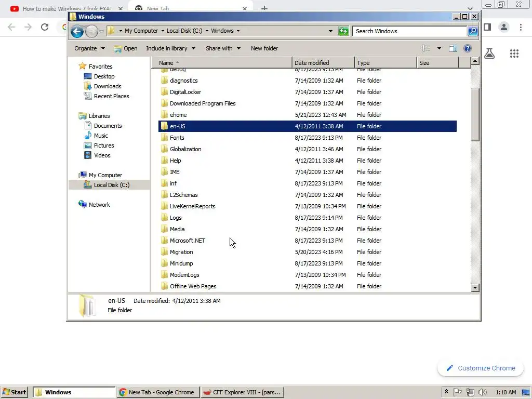The image size is (532, 399).
Task: Select Network in navigation pane
Action: click(99, 205)
